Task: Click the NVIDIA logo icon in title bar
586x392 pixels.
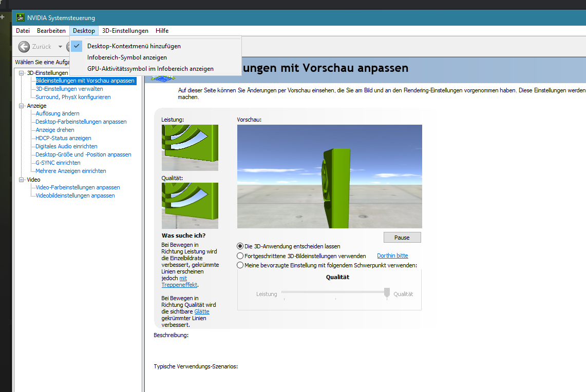Action: point(20,17)
